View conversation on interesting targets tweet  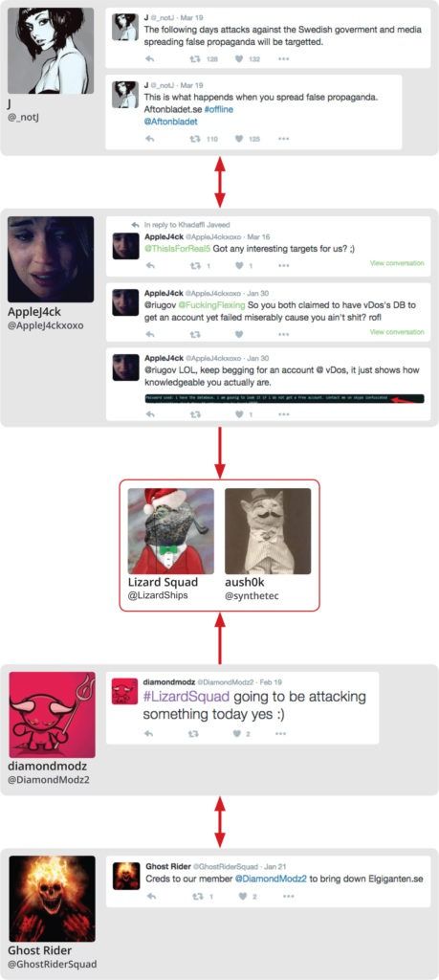point(397,263)
